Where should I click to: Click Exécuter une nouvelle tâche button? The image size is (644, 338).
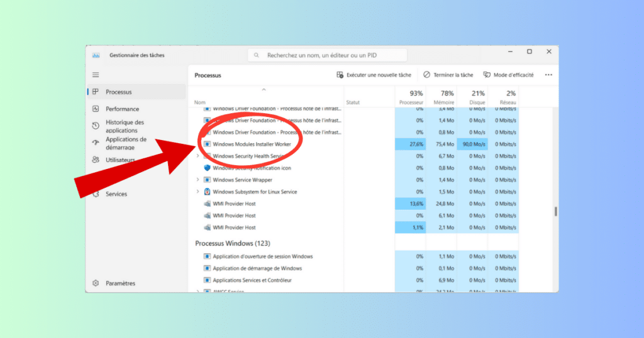pos(374,75)
